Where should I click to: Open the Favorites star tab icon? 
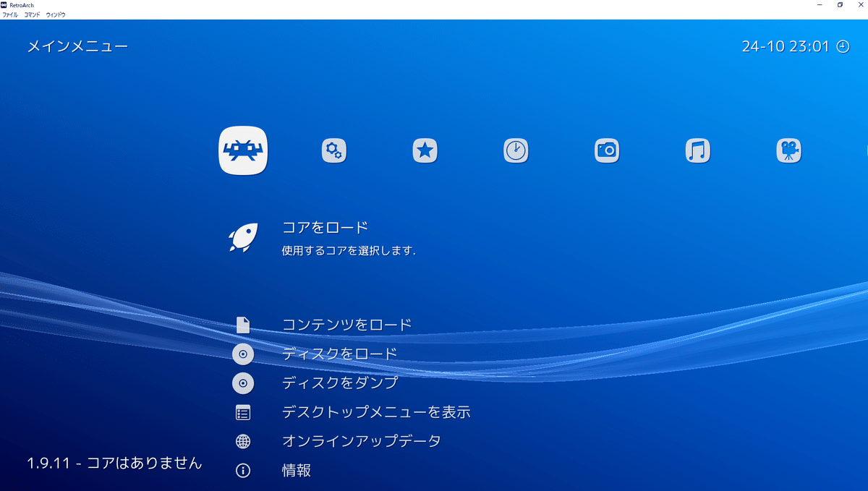[x=425, y=150]
